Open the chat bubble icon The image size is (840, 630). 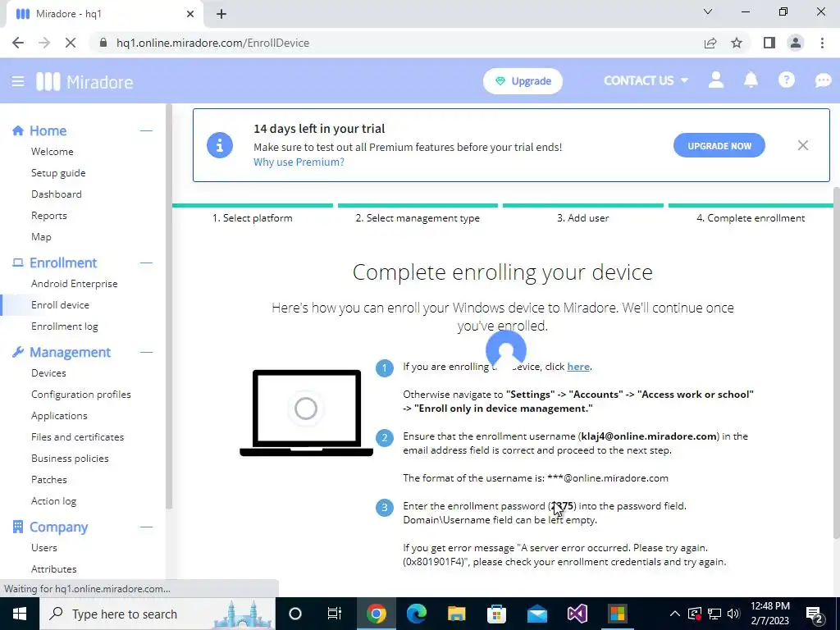point(823,80)
